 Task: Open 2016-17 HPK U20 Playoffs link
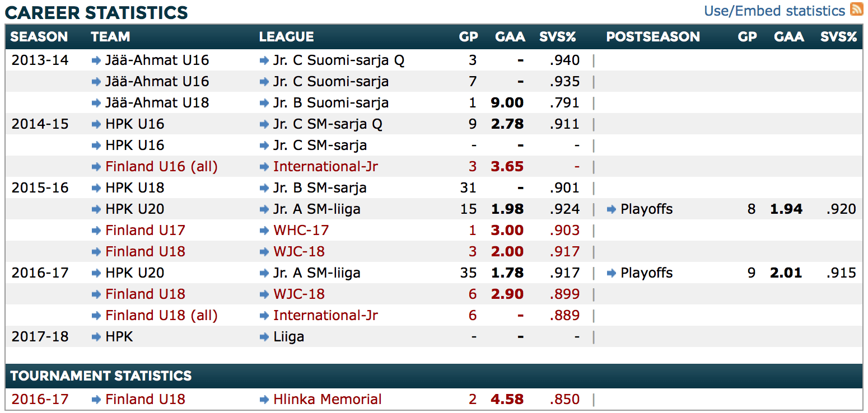(x=646, y=273)
